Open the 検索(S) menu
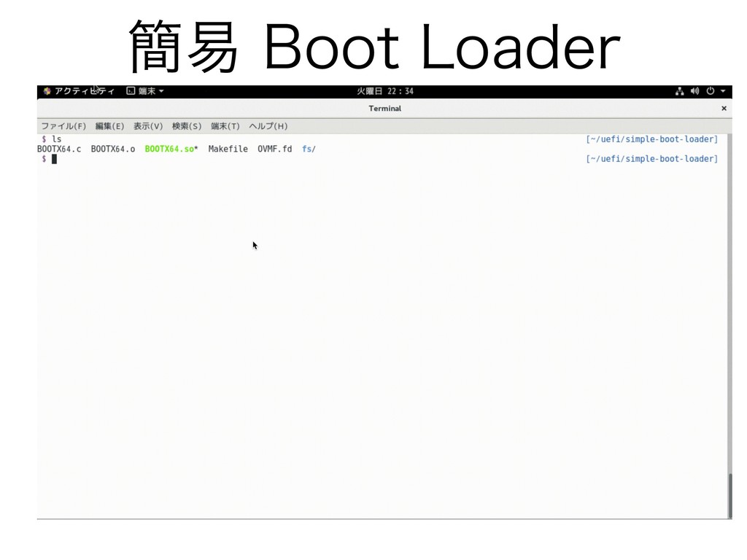The image size is (747, 560). pos(187,126)
